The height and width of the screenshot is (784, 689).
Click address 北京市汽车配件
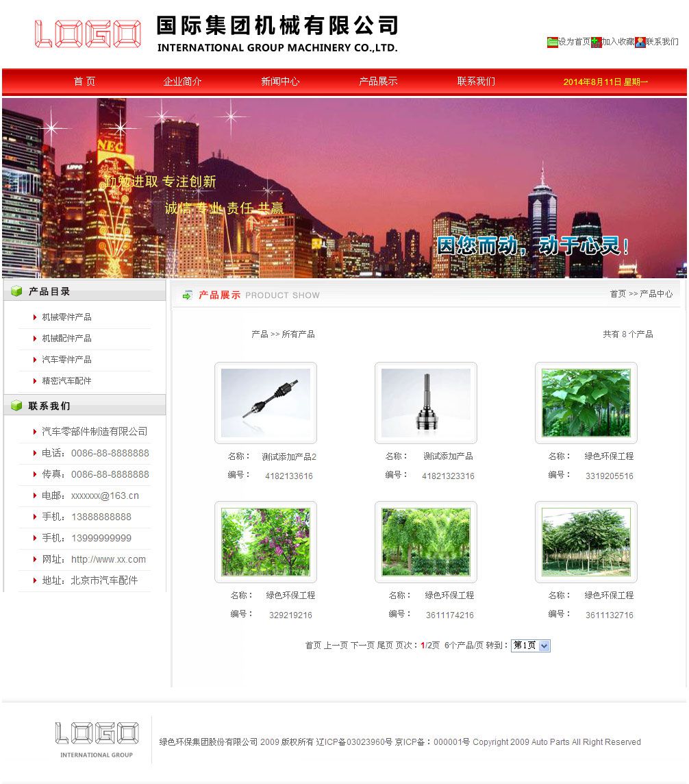(x=104, y=580)
